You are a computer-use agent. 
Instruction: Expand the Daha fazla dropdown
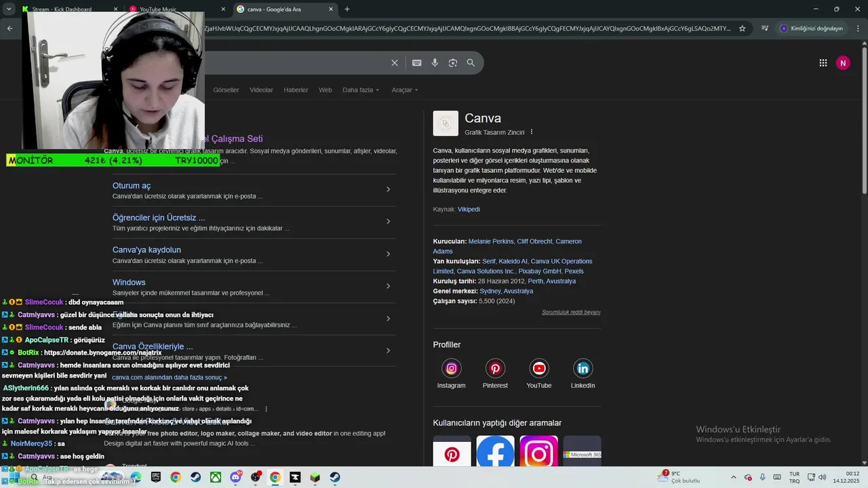coord(361,90)
